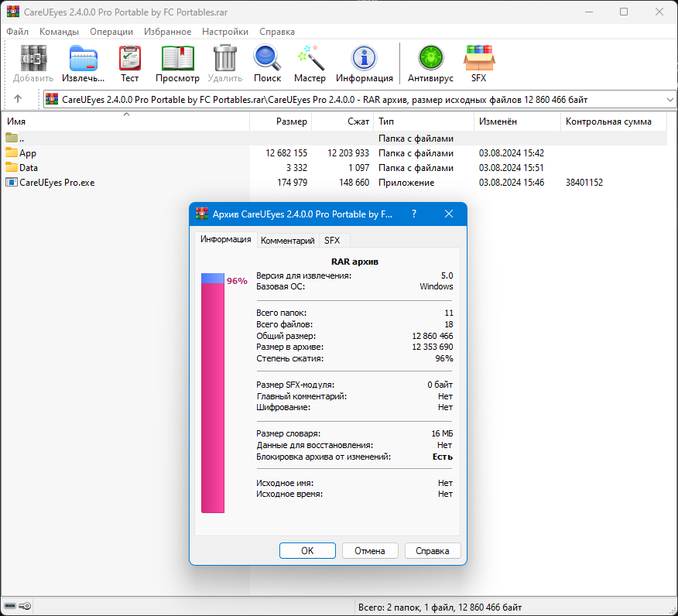
Task: Sort by the Изменён column header
Action: pos(518,121)
